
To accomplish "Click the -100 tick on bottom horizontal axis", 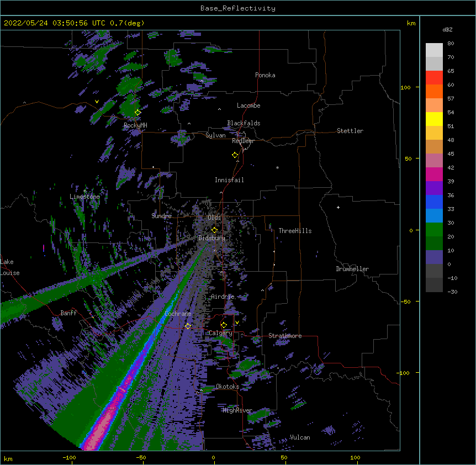I will pos(69,457).
